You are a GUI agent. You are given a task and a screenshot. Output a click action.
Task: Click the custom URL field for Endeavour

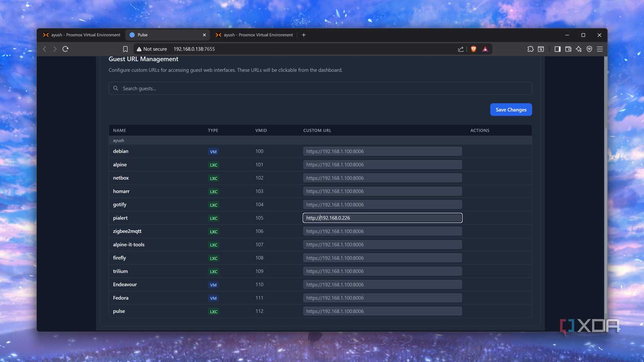click(382, 284)
